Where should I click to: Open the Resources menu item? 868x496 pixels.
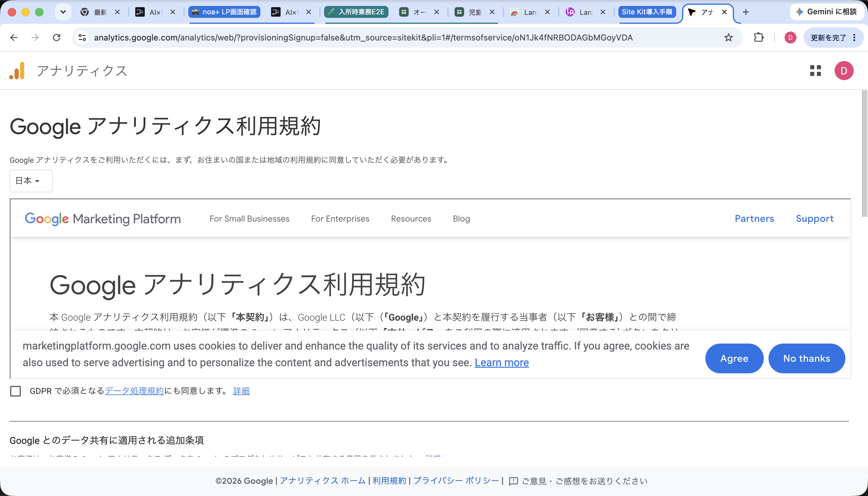[x=411, y=219]
